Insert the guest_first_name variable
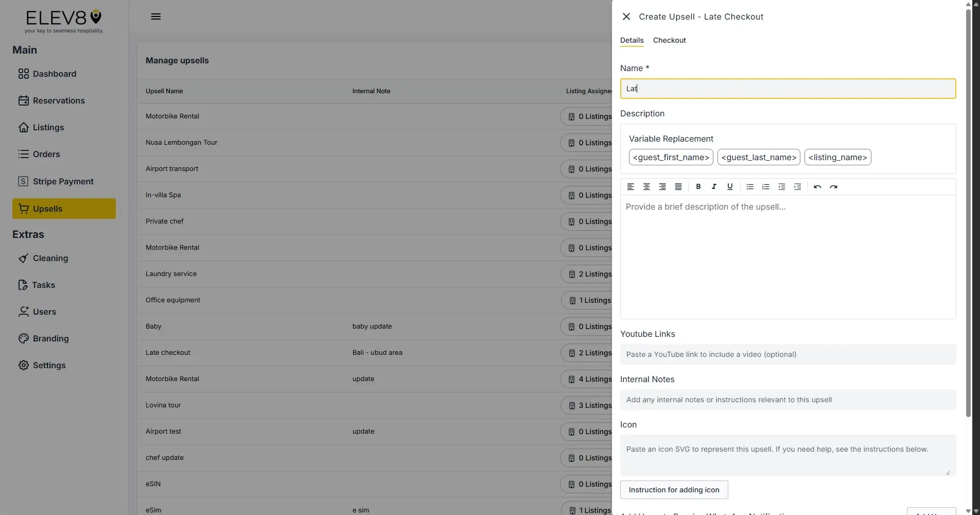The image size is (980, 515). (x=671, y=157)
